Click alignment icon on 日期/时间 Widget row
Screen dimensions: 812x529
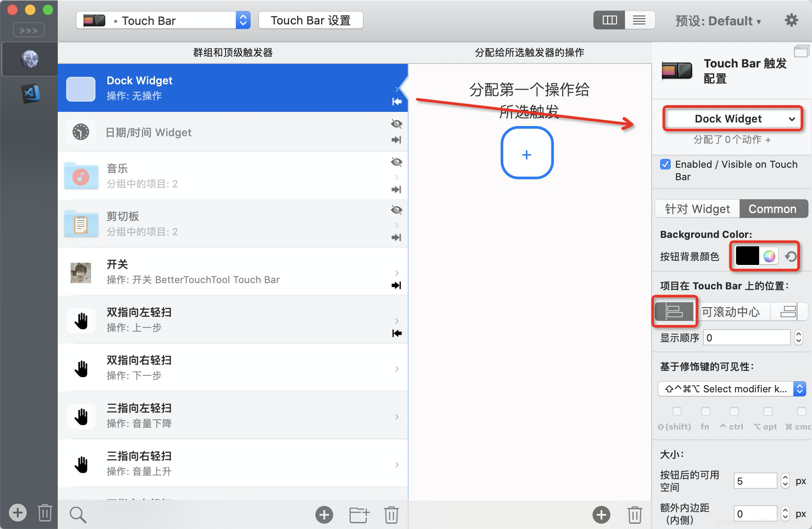point(396,140)
